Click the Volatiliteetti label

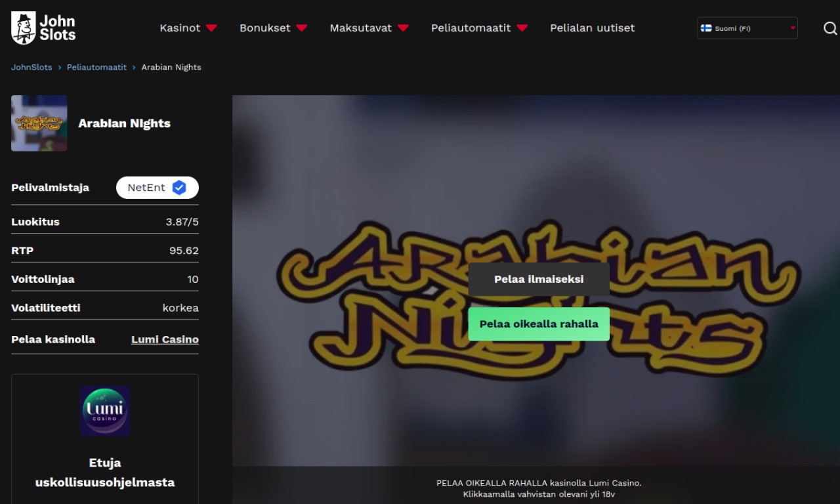46,308
